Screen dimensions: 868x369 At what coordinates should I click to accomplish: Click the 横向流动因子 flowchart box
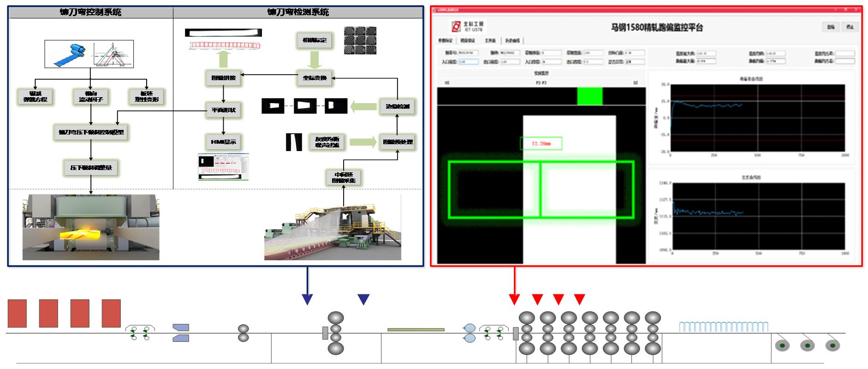(x=91, y=96)
